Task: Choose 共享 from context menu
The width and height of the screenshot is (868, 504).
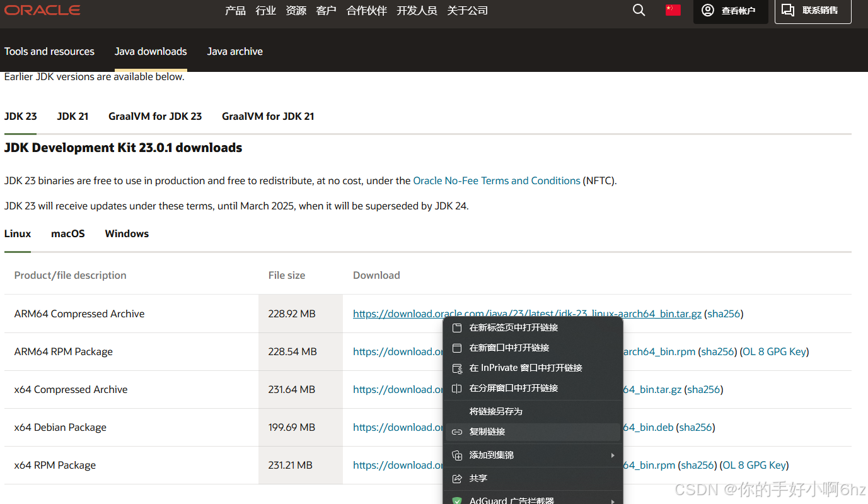Action: tap(533, 479)
